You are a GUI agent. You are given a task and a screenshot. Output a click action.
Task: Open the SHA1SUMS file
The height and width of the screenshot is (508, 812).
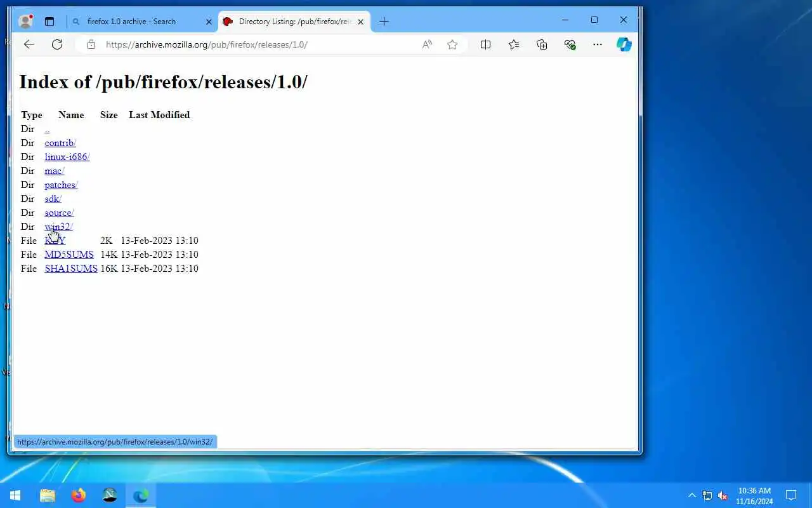pos(71,269)
